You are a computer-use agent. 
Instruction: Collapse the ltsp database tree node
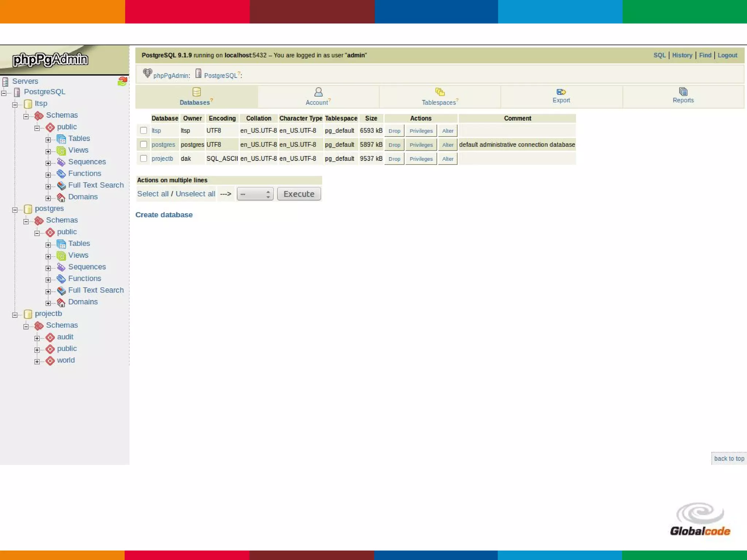pyautogui.click(x=15, y=105)
